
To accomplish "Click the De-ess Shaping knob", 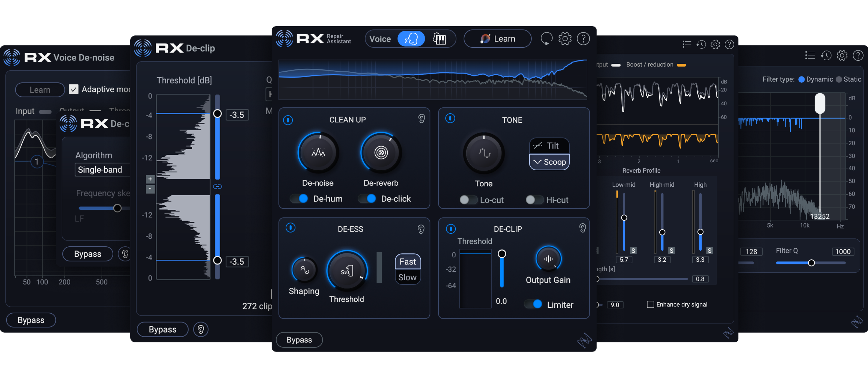I will point(304,270).
